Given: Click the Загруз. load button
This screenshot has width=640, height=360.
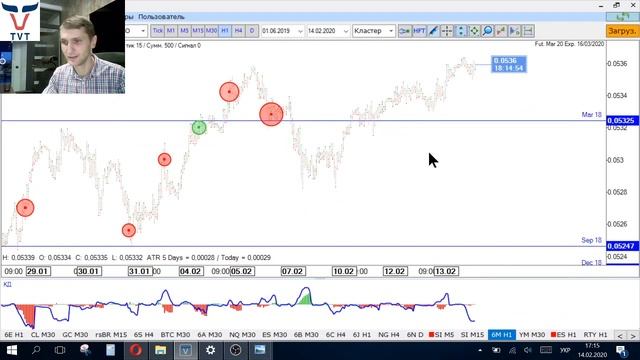Looking at the screenshot, I should 622,31.
